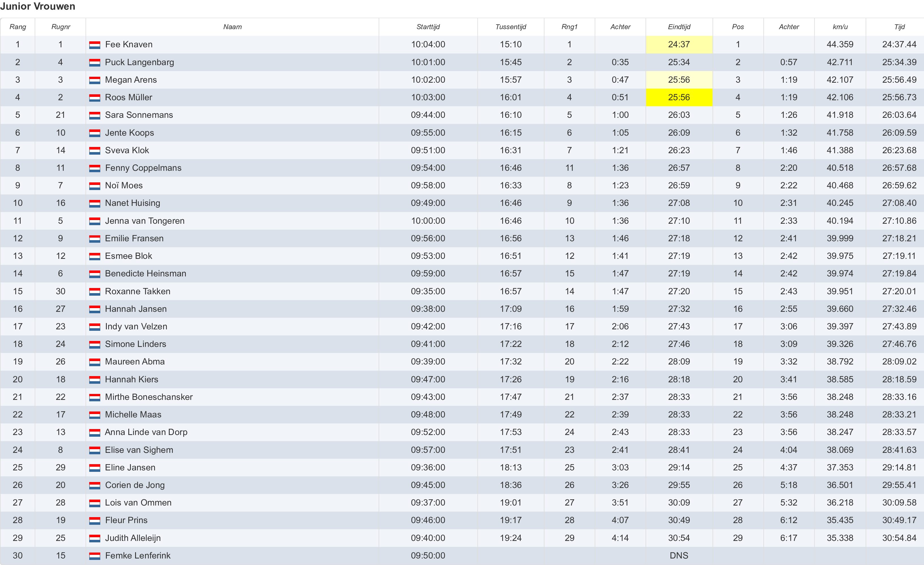924x565 pixels.
Task: Click the flag icon beside Jenna van Tongeren
Action: coord(95,221)
